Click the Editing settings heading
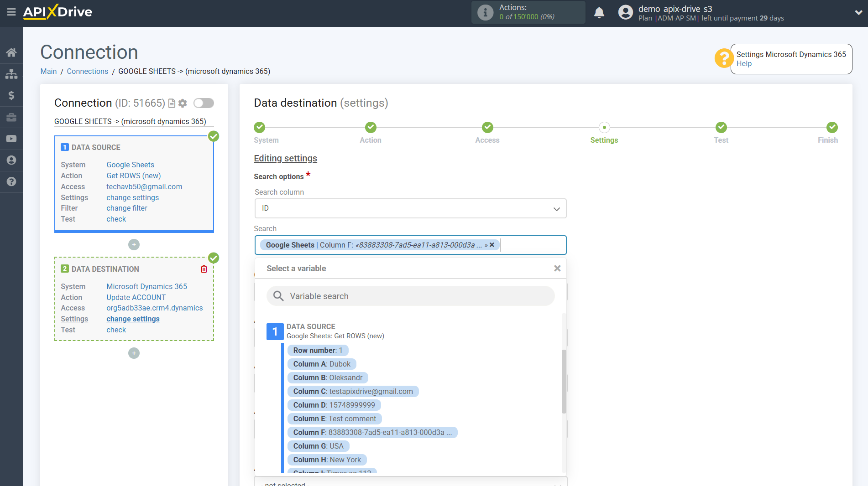This screenshot has height=486, width=868. pyautogui.click(x=285, y=159)
